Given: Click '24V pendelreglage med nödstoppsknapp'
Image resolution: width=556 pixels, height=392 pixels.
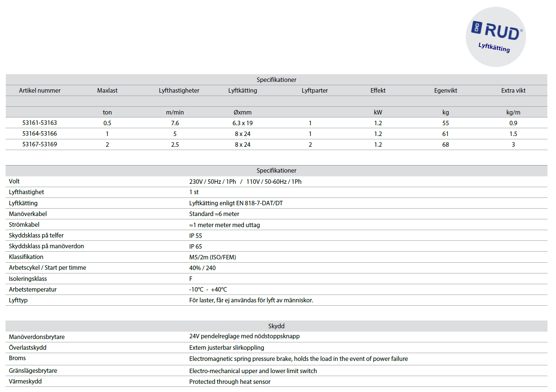Looking at the screenshot, I should (244, 336).
